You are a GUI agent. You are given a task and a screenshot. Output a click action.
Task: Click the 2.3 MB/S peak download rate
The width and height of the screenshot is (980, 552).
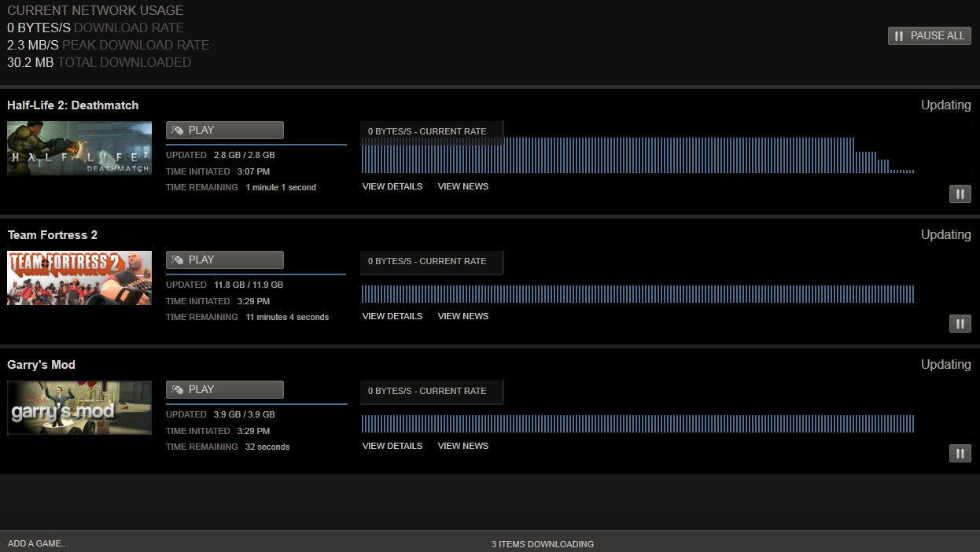click(x=108, y=46)
